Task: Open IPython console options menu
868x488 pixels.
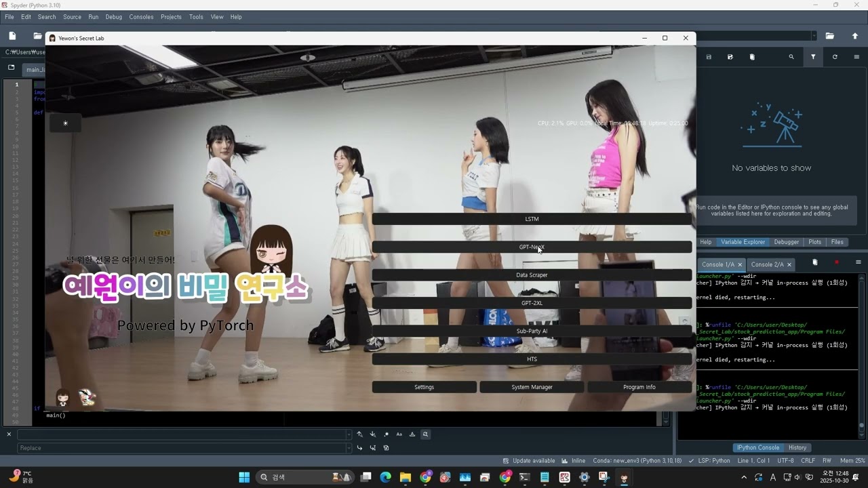Action: [858, 262]
